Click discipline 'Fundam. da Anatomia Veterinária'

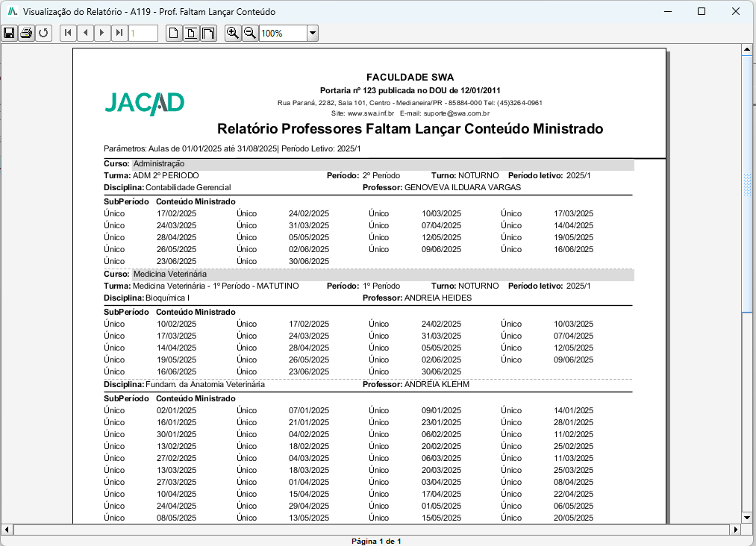point(205,385)
